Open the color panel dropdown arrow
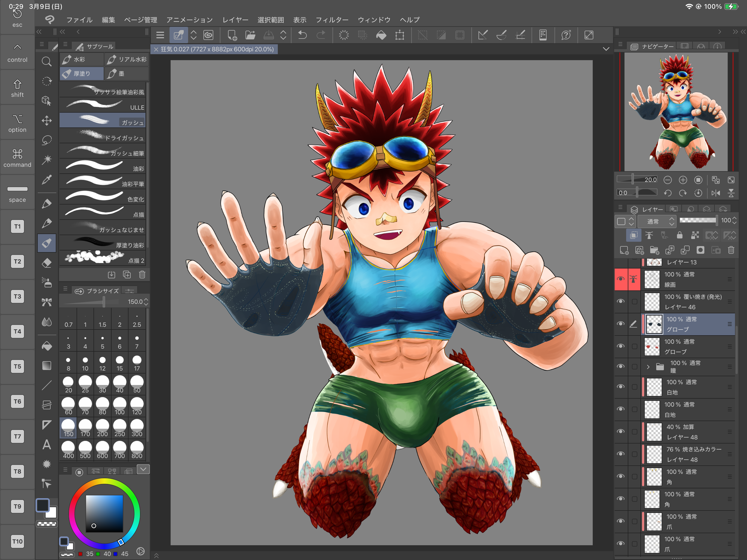747x560 pixels. click(x=143, y=469)
